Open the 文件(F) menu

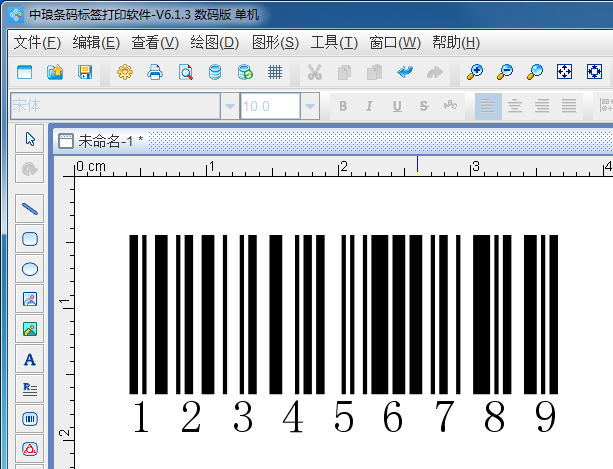click(37, 43)
